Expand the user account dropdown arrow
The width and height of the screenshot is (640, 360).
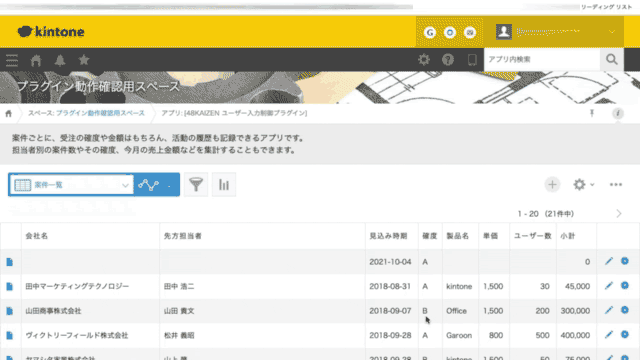point(611,32)
